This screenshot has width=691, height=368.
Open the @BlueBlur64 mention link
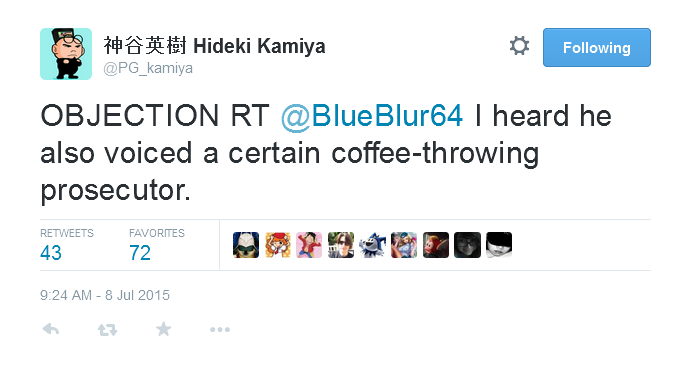pyautogui.click(x=372, y=116)
